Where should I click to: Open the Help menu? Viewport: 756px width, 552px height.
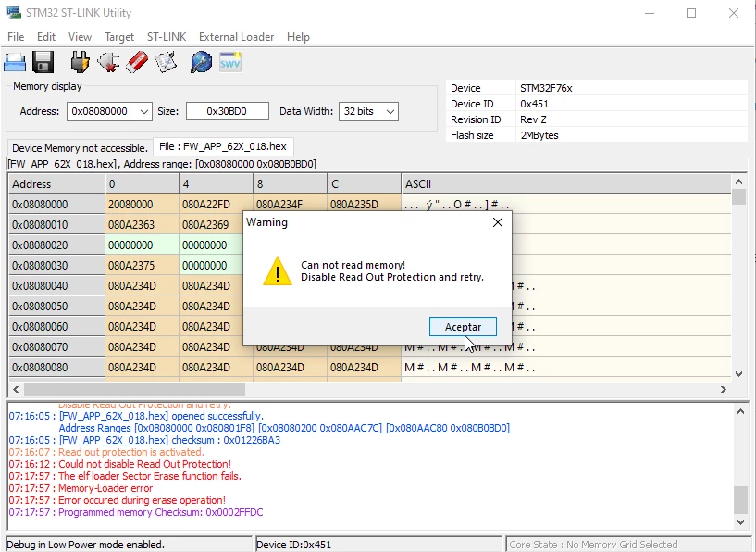click(298, 37)
